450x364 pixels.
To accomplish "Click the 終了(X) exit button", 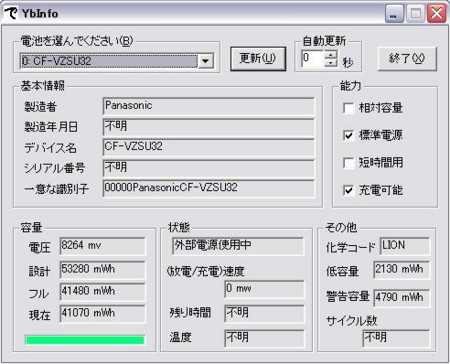I will click(407, 59).
